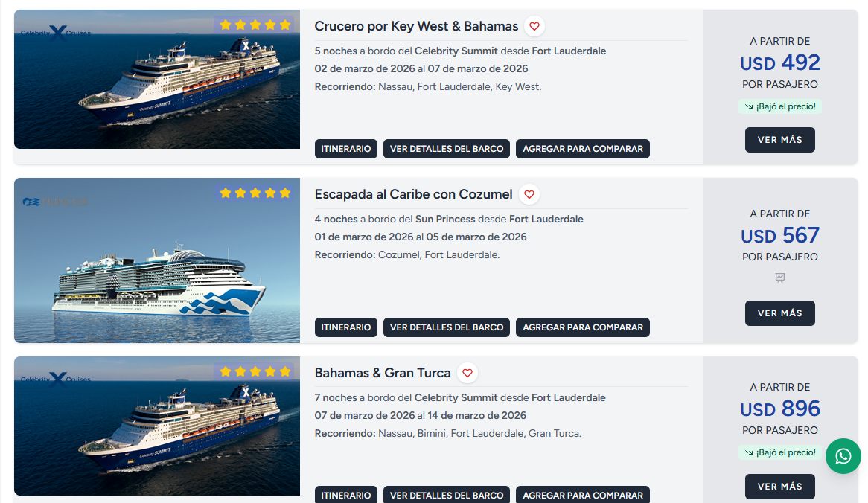The width and height of the screenshot is (868, 503).
Task: Click Ver Más for the USD 492 cruise
Action: tap(780, 140)
